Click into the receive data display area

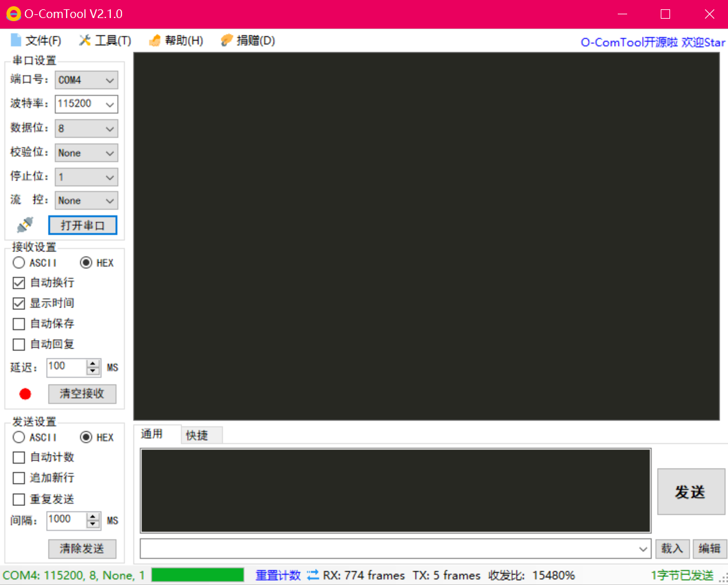(x=426, y=236)
